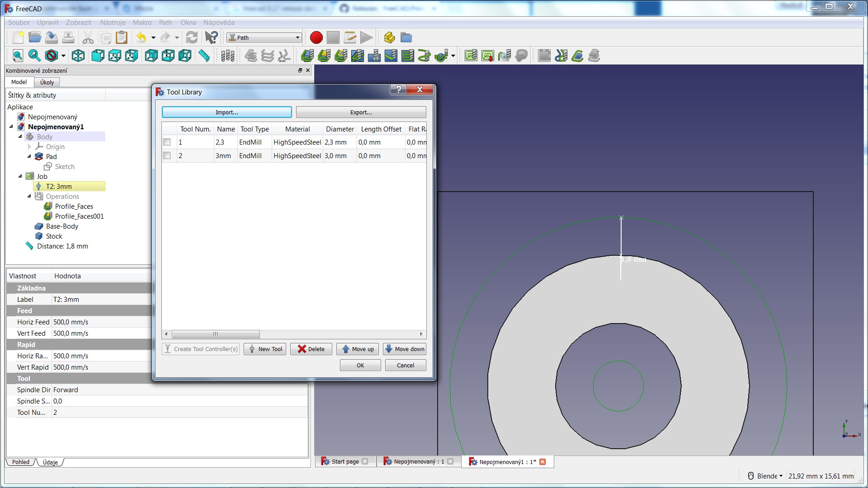Open the Makro menu

pos(142,22)
